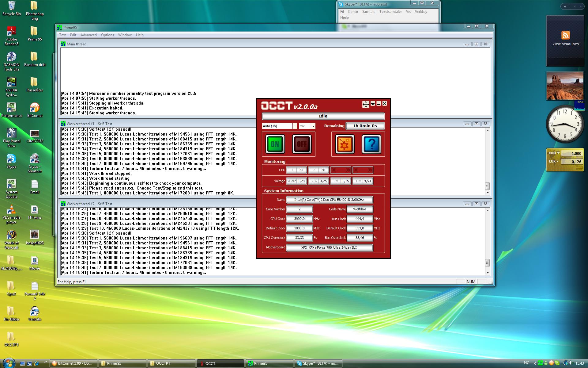The height and width of the screenshot is (368, 588).
Task: Open Prime95 Test menu
Action: pos(62,35)
